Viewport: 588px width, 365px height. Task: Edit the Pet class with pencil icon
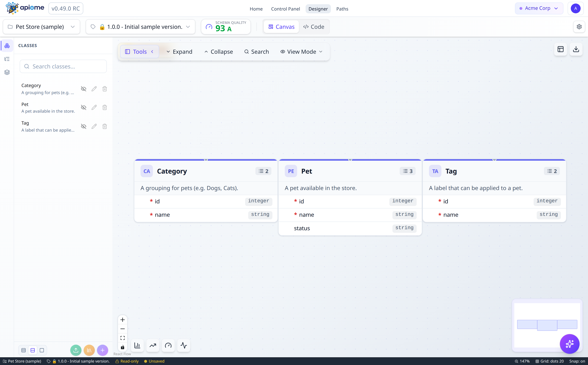94,107
